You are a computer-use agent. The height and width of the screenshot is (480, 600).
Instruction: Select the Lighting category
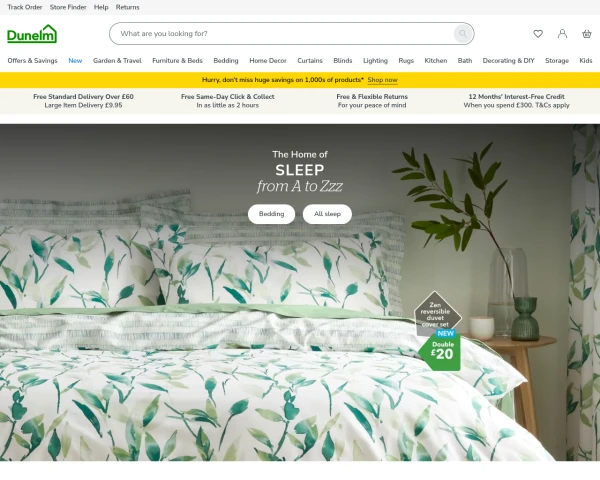[375, 60]
